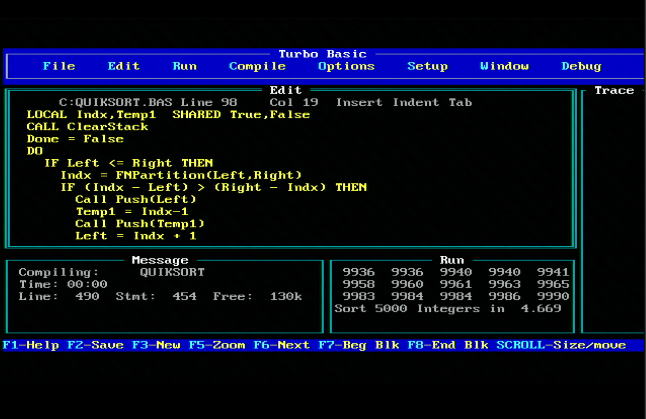This screenshot has width=646, height=419.
Task: Click the Run window title
Action: (x=452, y=260)
